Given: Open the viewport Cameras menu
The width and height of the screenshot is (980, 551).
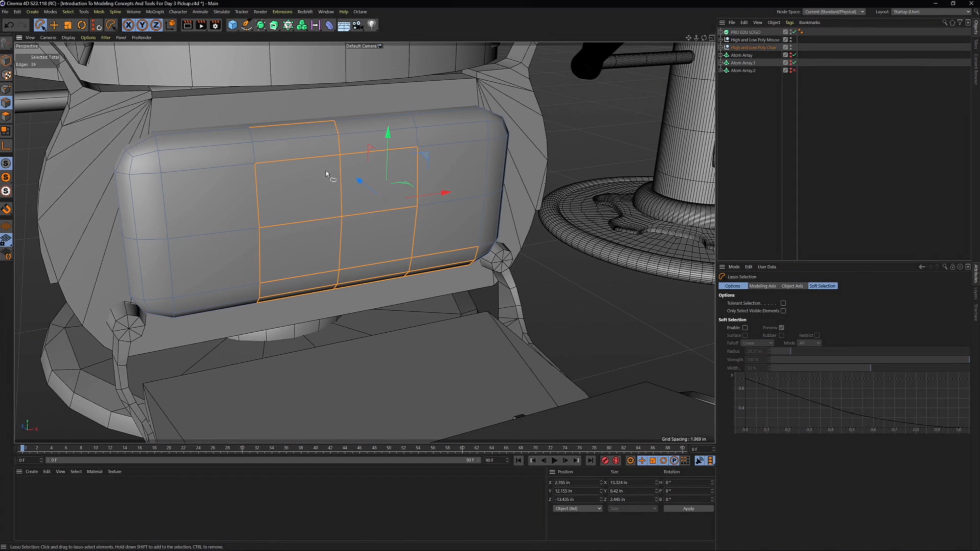Looking at the screenshot, I should click(x=48, y=37).
